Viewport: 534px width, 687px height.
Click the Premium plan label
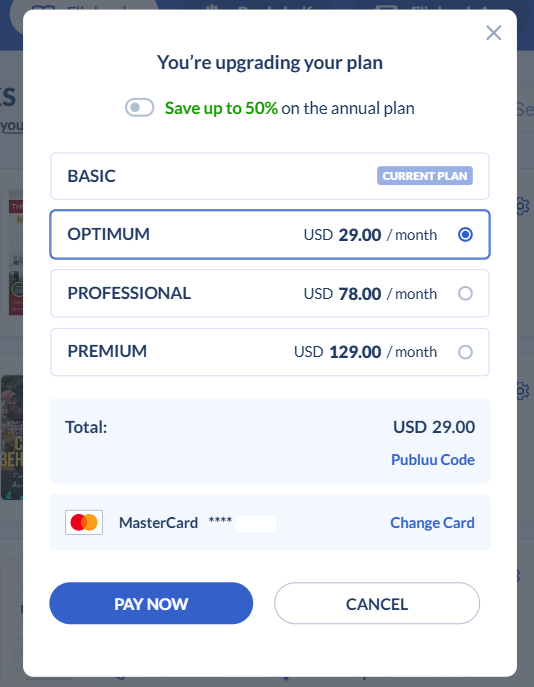(x=107, y=351)
